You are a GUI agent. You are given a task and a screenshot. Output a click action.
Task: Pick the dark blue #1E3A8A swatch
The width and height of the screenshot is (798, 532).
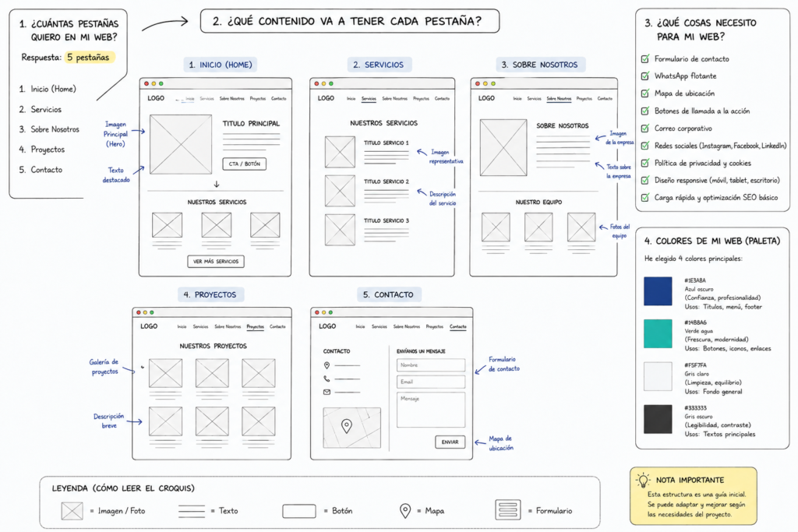658,291
